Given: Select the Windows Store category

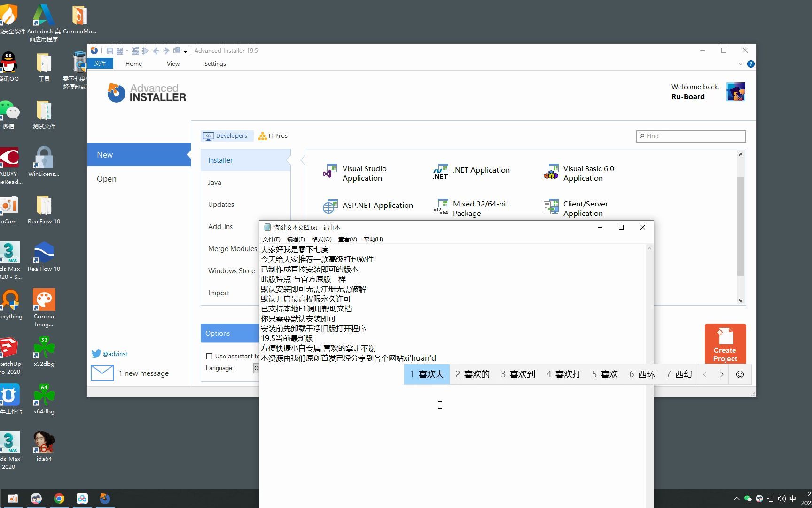Looking at the screenshot, I should [x=230, y=271].
